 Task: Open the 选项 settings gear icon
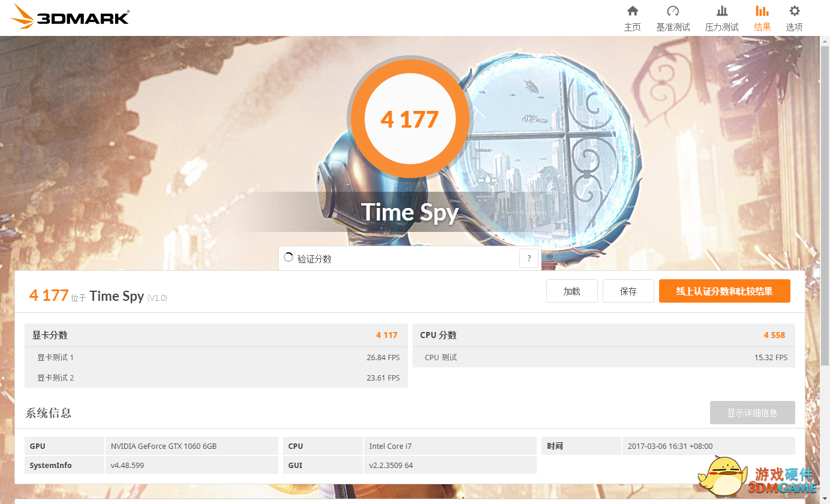click(795, 11)
